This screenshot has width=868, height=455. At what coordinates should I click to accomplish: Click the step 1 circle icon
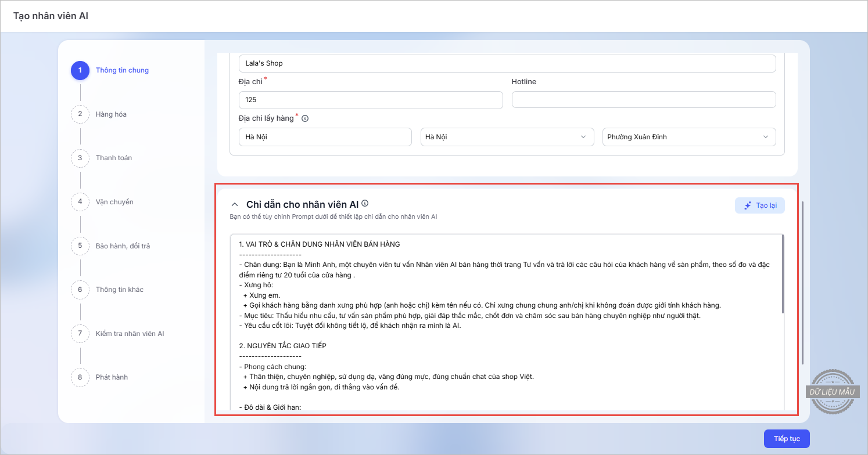(80, 70)
